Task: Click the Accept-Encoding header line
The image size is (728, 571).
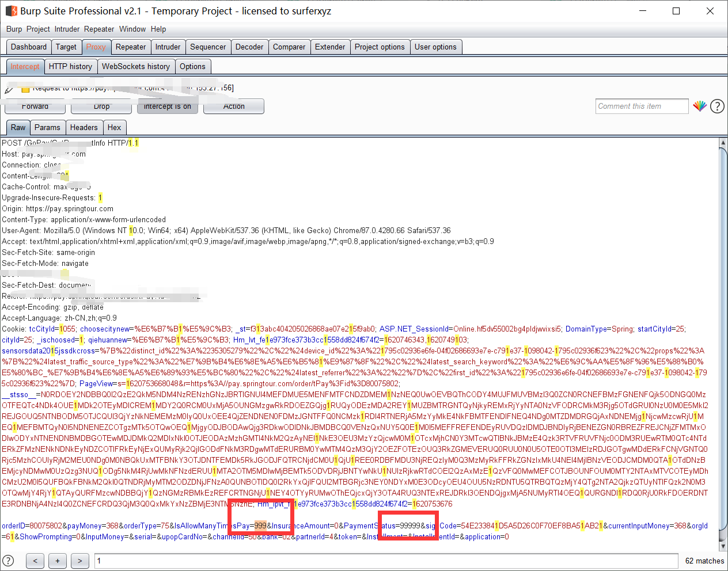Action: tap(52, 307)
